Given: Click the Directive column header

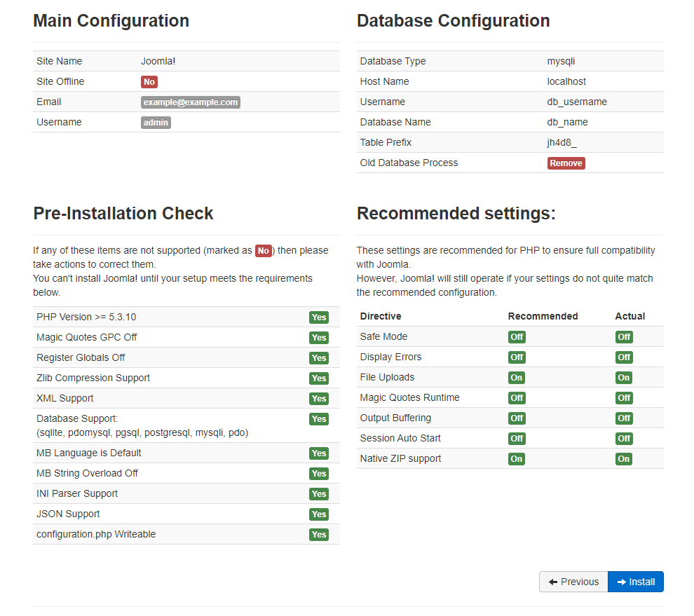Looking at the screenshot, I should 381,316.
